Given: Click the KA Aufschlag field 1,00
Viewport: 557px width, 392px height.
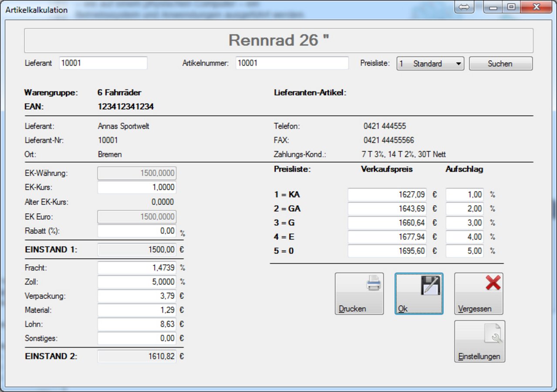Looking at the screenshot, I should click(x=465, y=195).
